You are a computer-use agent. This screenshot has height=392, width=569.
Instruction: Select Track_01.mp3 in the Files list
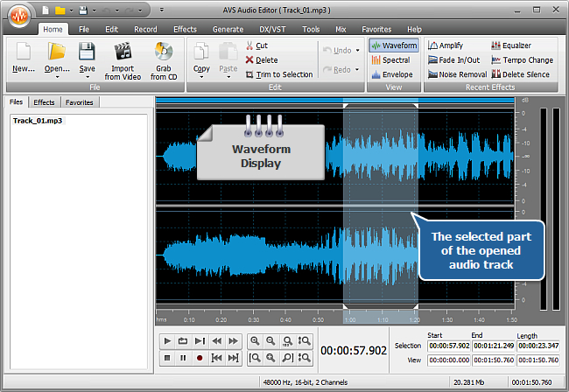click(38, 121)
